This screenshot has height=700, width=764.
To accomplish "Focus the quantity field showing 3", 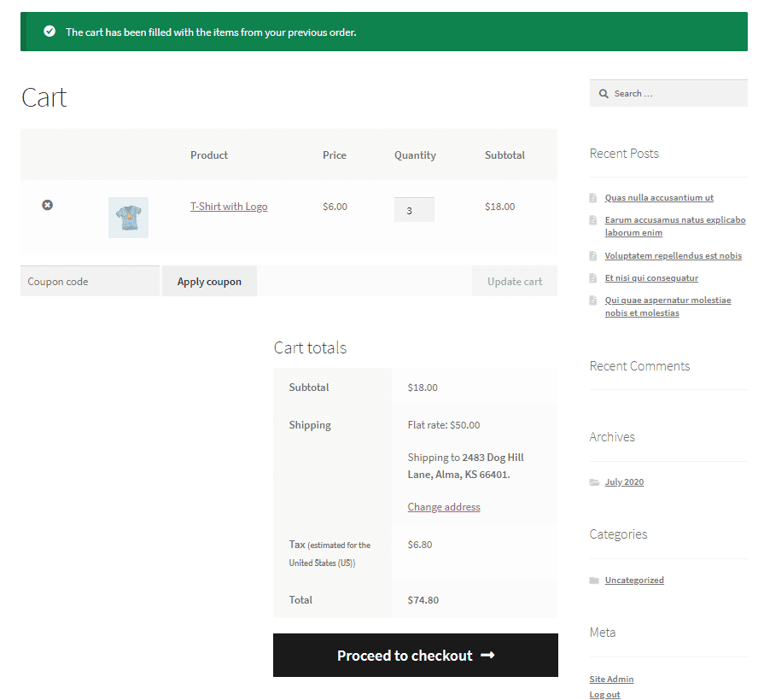I will pyautogui.click(x=414, y=210).
